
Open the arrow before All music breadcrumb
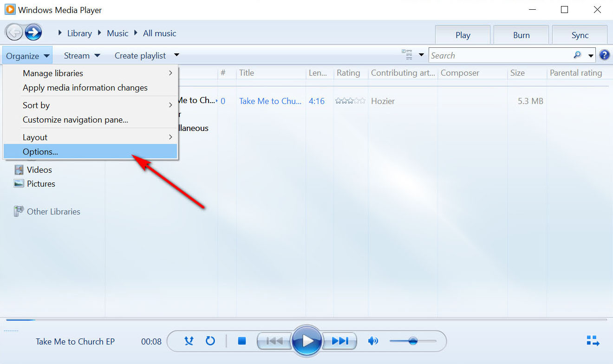coord(136,33)
